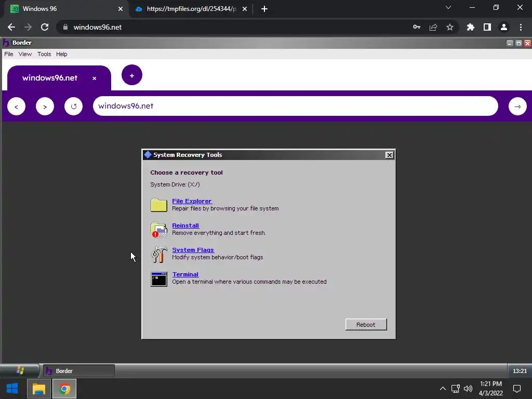
Task: Open Chrome extensions puzzle icon
Action: pyautogui.click(x=471, y=27)
